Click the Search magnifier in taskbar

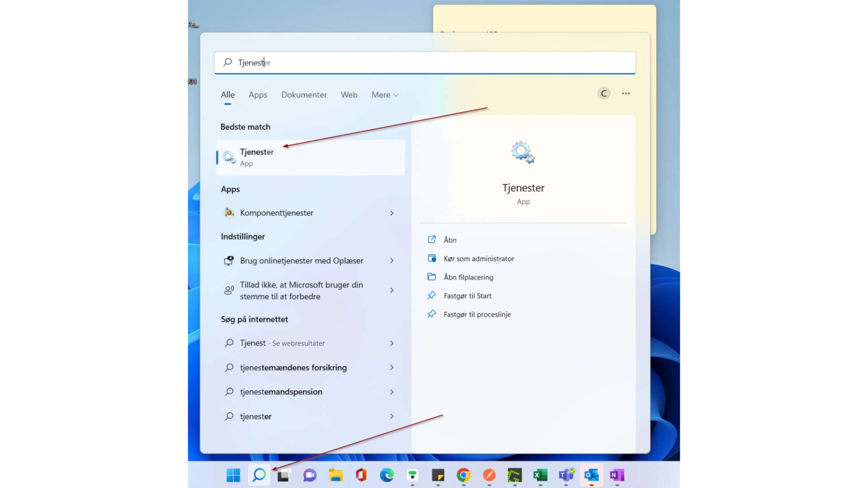(x=259, y=475)
